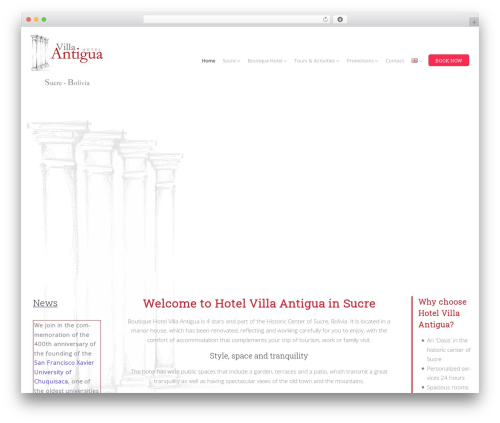Click the yellow minimize window dot
Viewport: 500px width, 423px height.
pos(36,20)
